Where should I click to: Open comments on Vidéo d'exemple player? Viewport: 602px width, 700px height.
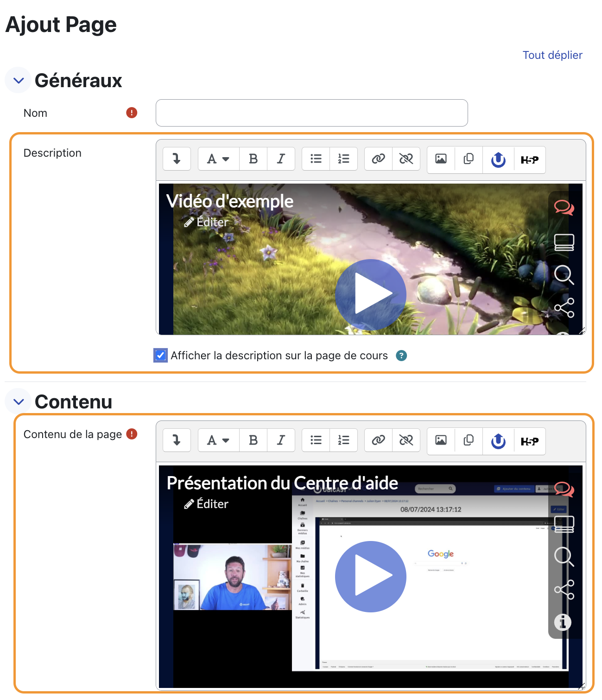[564, 207]
